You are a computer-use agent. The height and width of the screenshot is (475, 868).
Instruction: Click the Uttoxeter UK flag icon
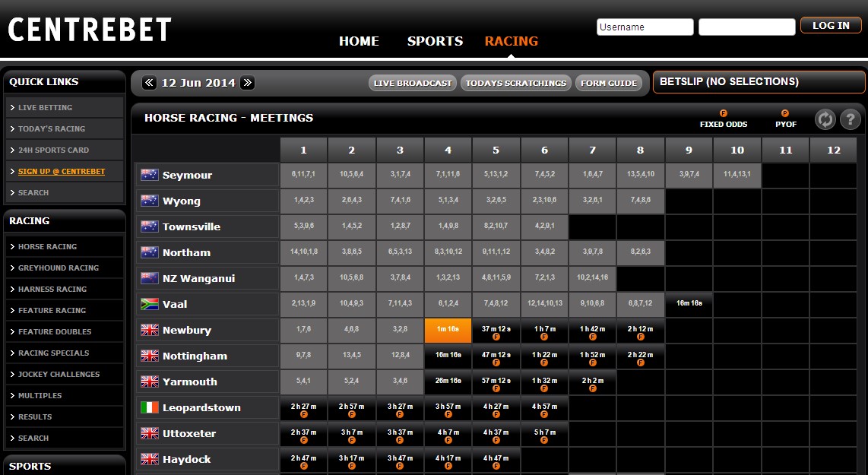click(x=150, y=433)
